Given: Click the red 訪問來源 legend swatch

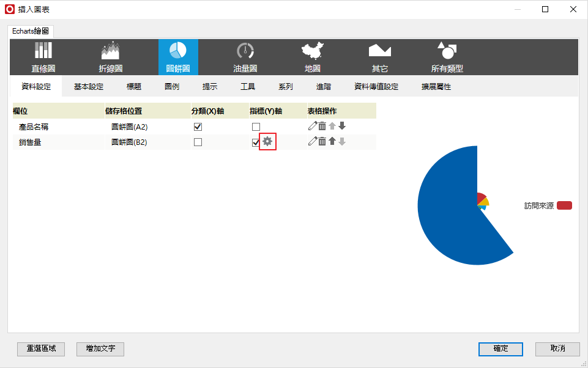Looking at the screenshot, I should click(x=564, y=206).
